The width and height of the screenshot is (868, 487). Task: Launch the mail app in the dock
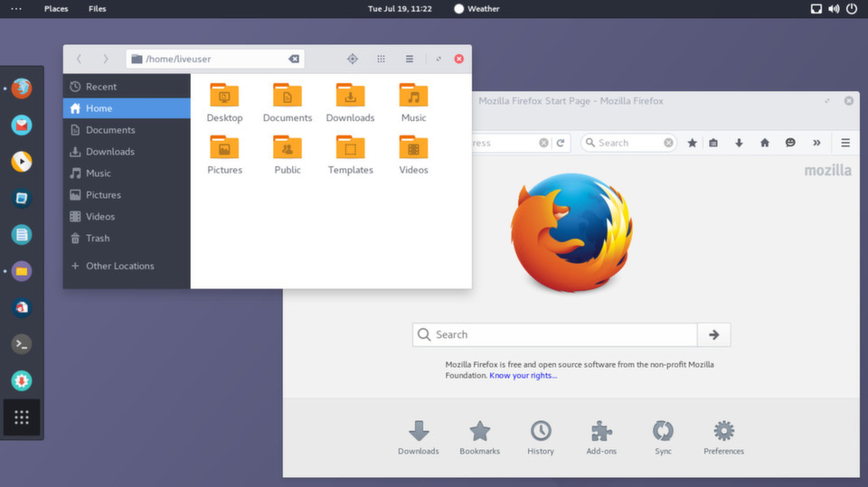click(x=22, y=125)
